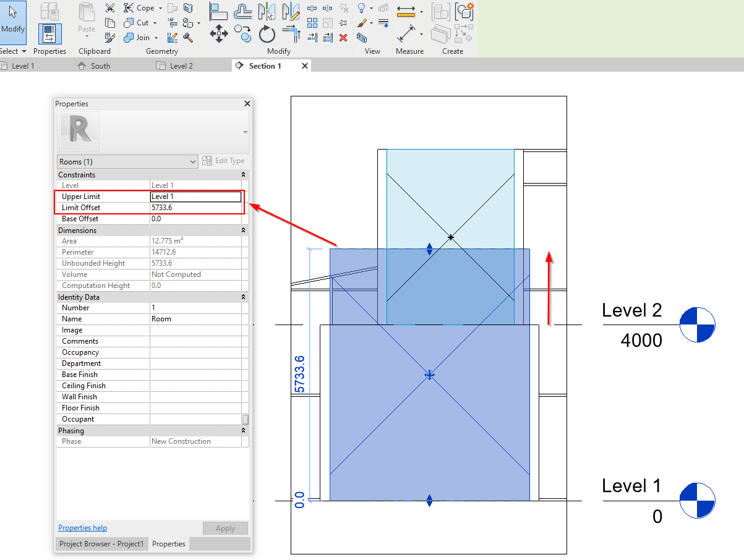Screen dimensions: 744x560
Task: Select the Modify arrow tool
Action: click(x=12, y=23)
